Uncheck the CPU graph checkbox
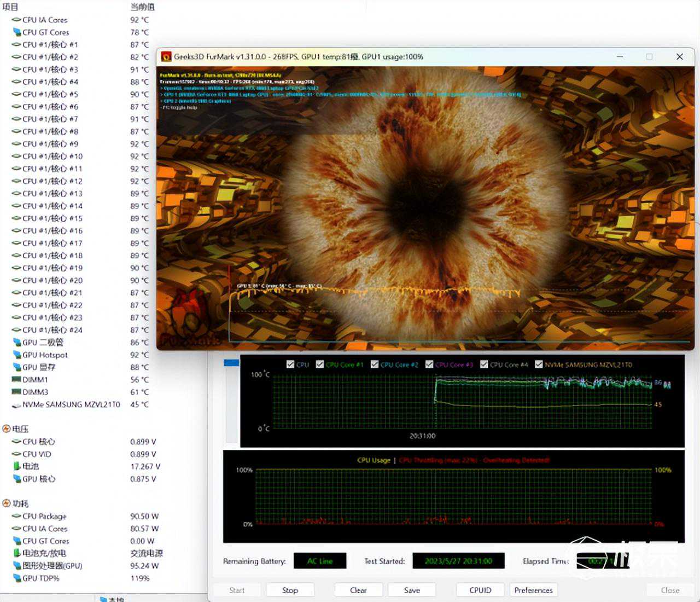The width and height of the screenshot is (700, 602). (290, 364)
